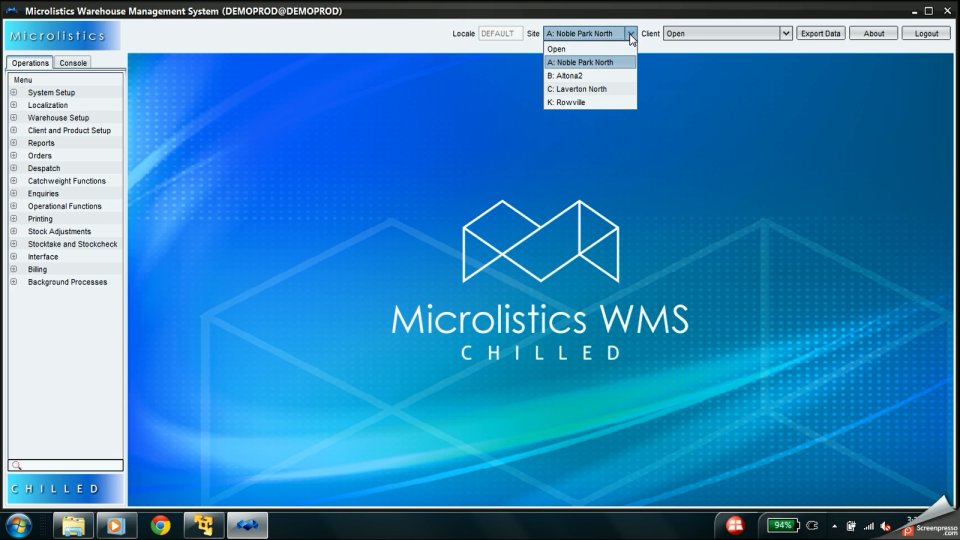Choose A: Noble Park North site option
The image size is (960, 540).
click(590, 62)
